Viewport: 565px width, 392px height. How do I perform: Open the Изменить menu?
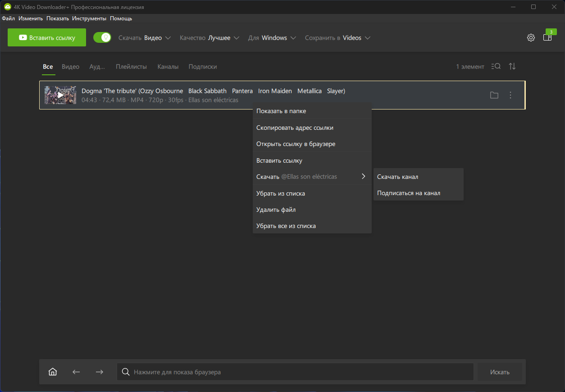coord(31,18)
